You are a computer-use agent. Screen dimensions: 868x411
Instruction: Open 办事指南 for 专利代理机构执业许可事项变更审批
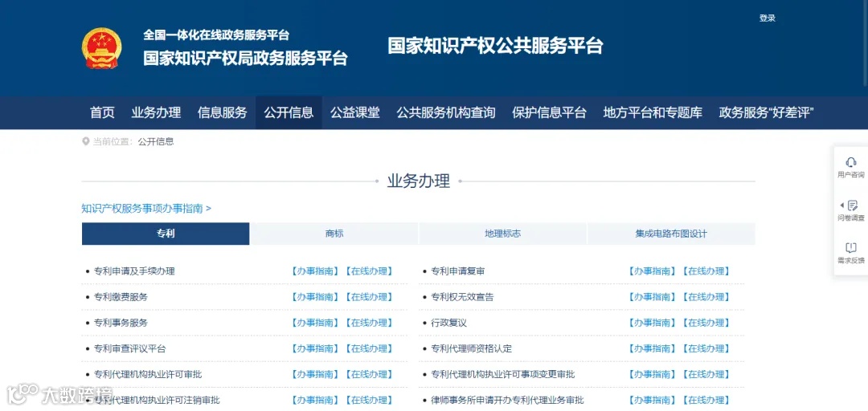click(652, 375)
